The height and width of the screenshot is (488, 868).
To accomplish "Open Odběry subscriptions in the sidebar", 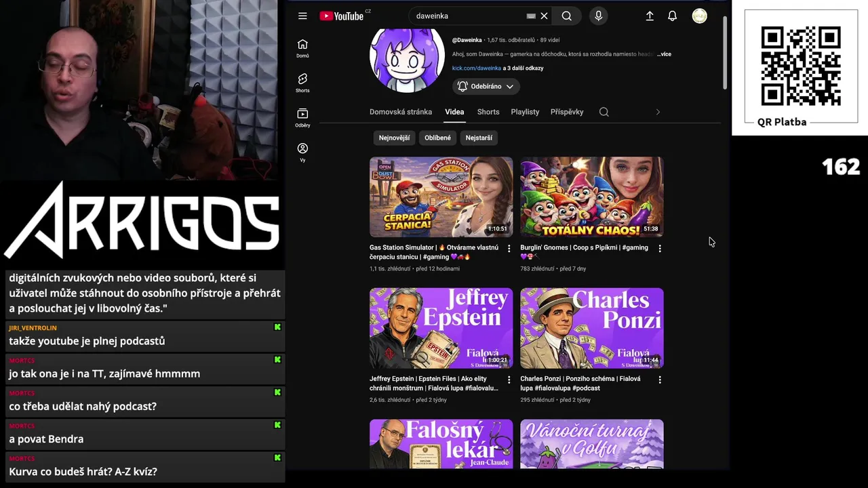I will pos(302,118).
